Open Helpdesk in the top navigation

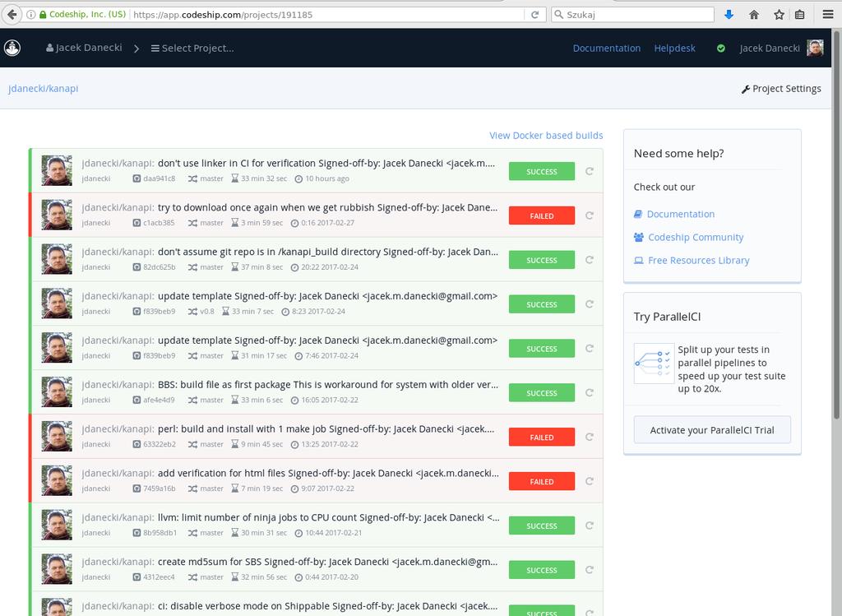pos(674,49)
